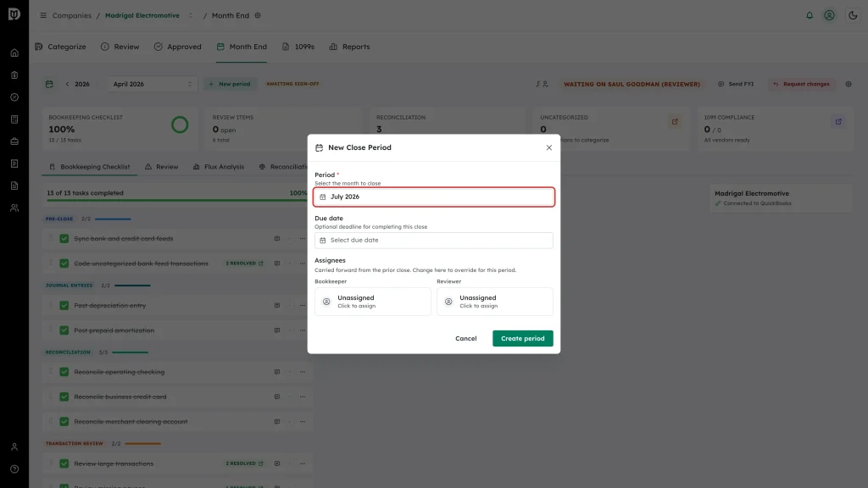Open the 2 Resolved link on Code uncategorized task

244,263
